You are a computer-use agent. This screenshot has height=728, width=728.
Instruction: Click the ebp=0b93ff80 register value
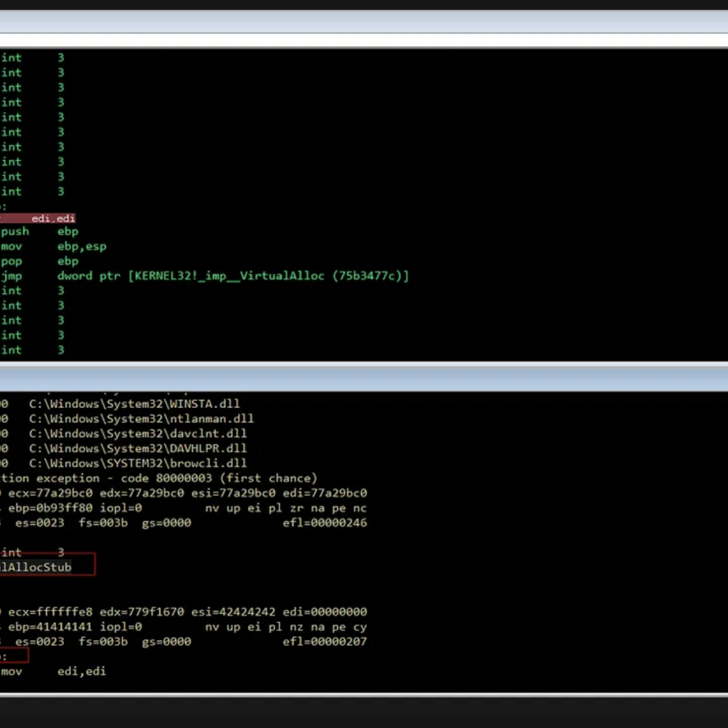click(45, 508)
